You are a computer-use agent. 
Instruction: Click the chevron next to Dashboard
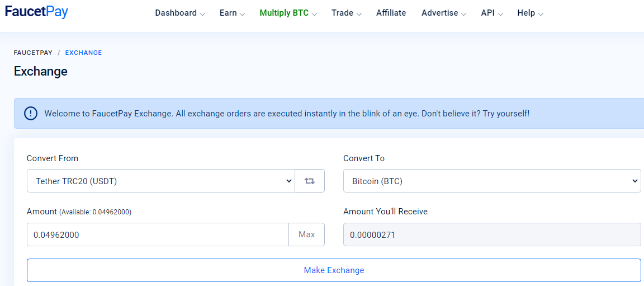click(202, 14)
